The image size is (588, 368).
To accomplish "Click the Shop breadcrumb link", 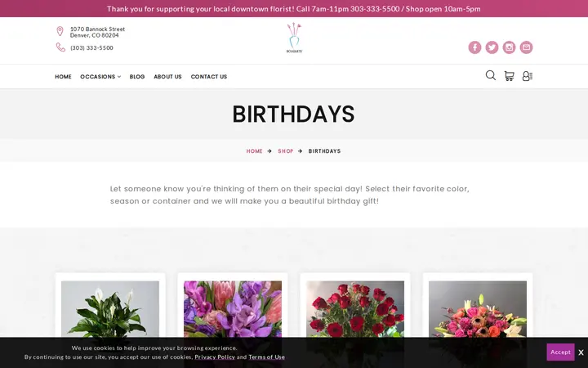I will point(285,151).
